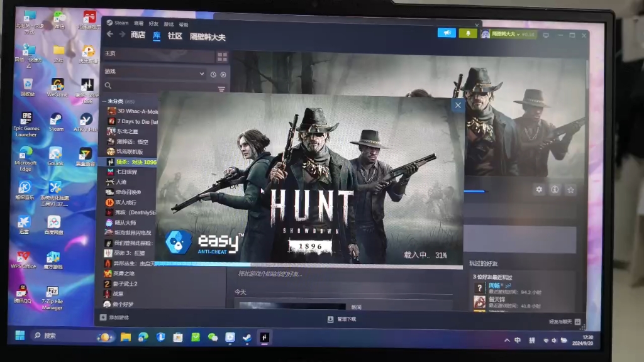Switch library home to grid view icon
The width and height of the screenshot is (644, 362).
pyautogui.click(x=223, y=57)
